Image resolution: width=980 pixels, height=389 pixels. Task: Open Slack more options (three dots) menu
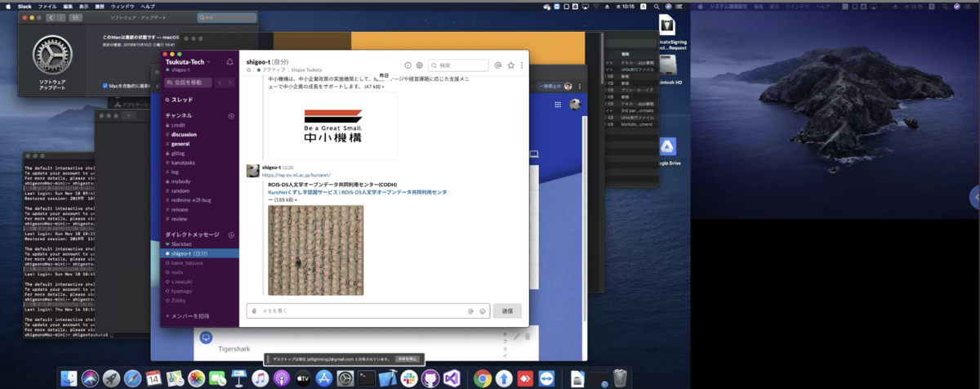pyautogui.click(x=522, y=65)
